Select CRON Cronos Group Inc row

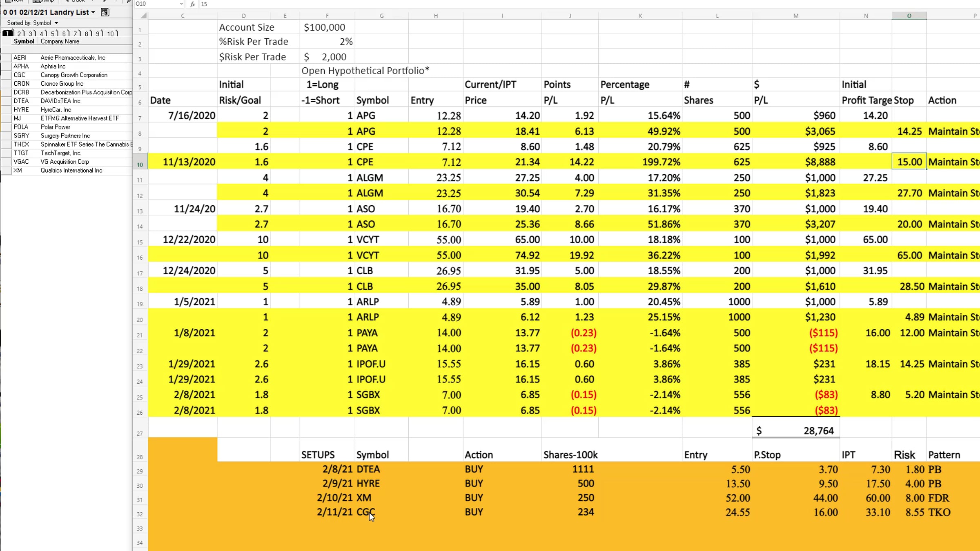(x=67, y=84)
